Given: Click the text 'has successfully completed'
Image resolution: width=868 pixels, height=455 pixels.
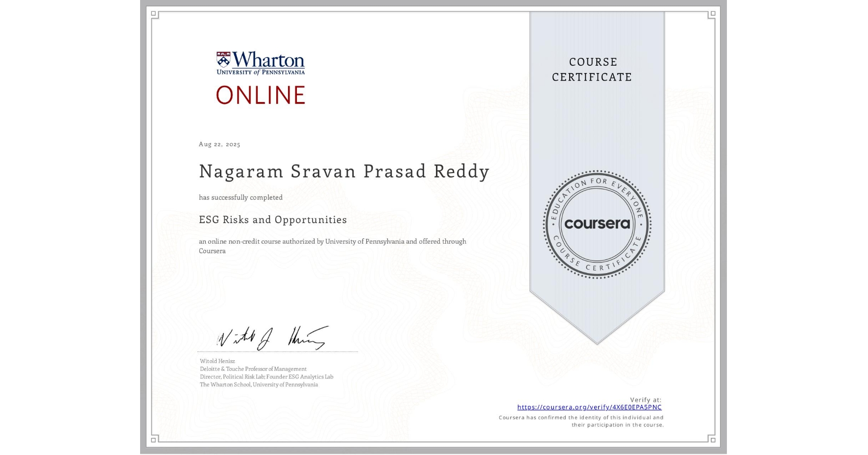Looking at the screenshot, I should (x=241, y=197).
